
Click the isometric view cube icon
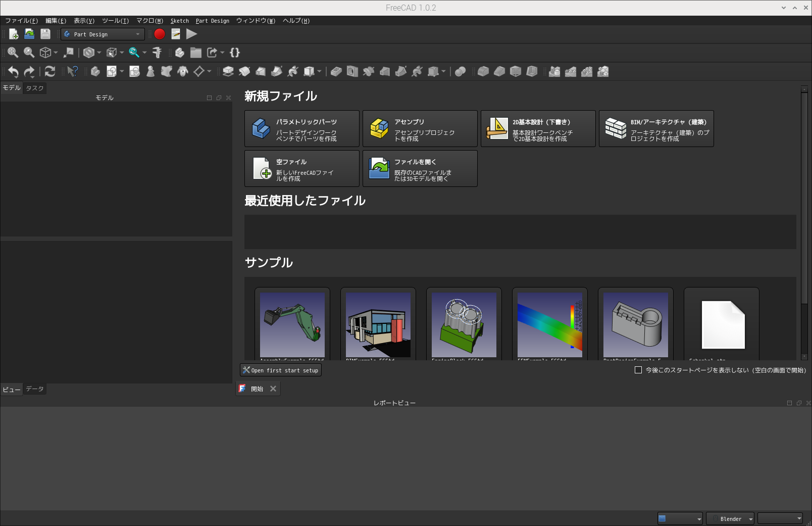(x=45, y=53)
